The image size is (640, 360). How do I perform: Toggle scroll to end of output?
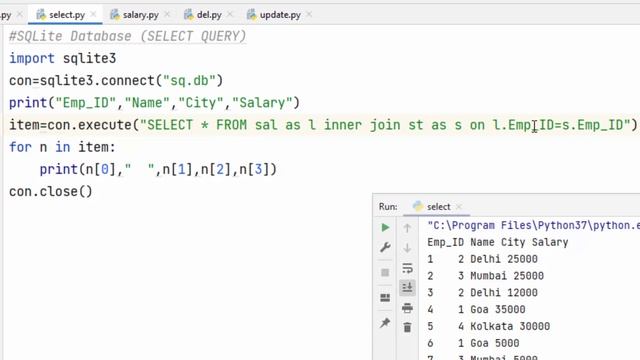[407, 287]
